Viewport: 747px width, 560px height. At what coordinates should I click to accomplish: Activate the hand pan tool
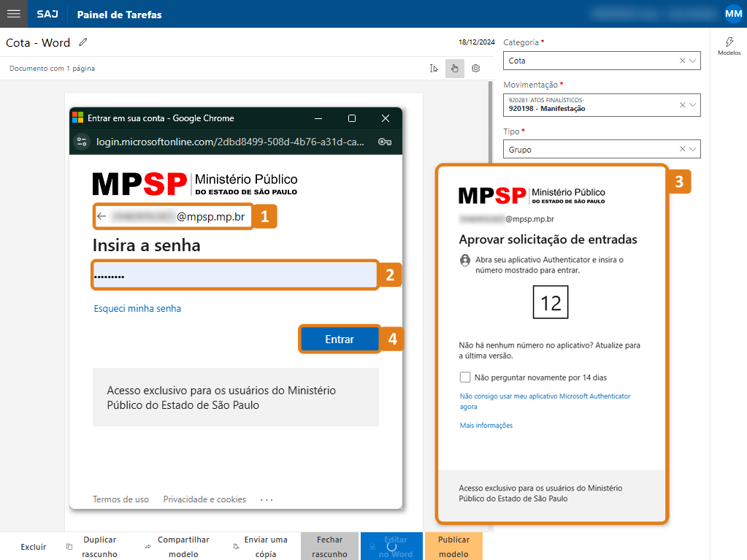[x=454, y=69]
